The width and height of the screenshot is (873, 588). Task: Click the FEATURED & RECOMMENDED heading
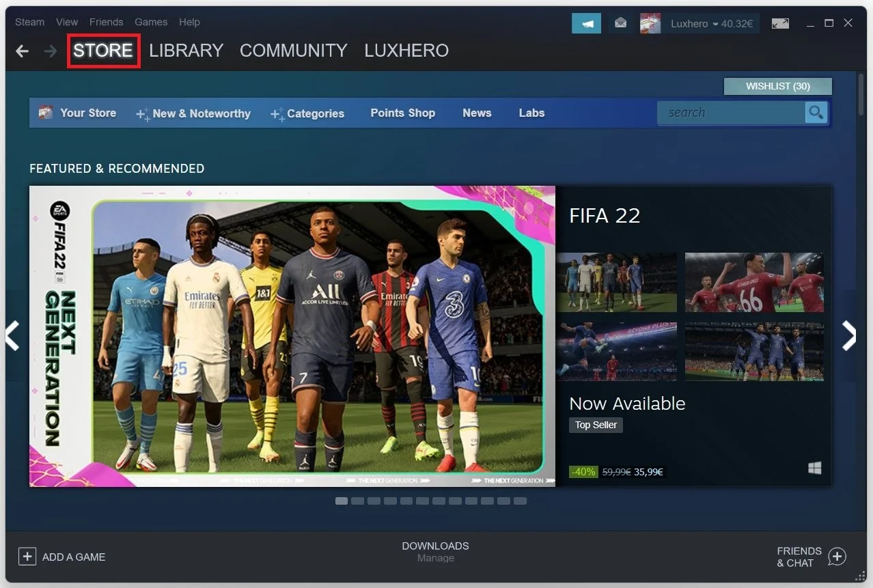(117, 168)
